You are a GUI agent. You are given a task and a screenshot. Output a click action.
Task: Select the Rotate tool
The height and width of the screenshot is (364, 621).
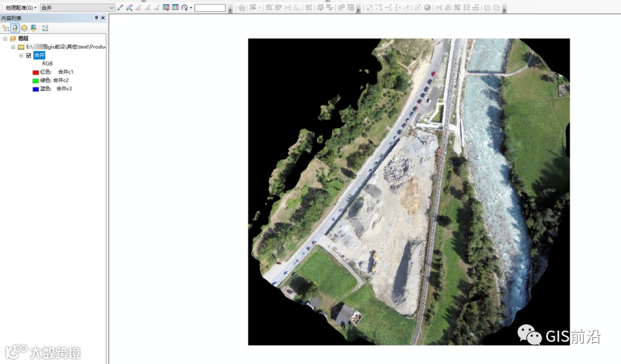point(184,7)
